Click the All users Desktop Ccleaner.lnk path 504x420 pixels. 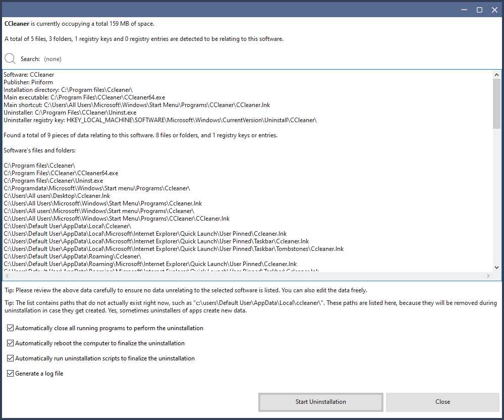(57, 196)
